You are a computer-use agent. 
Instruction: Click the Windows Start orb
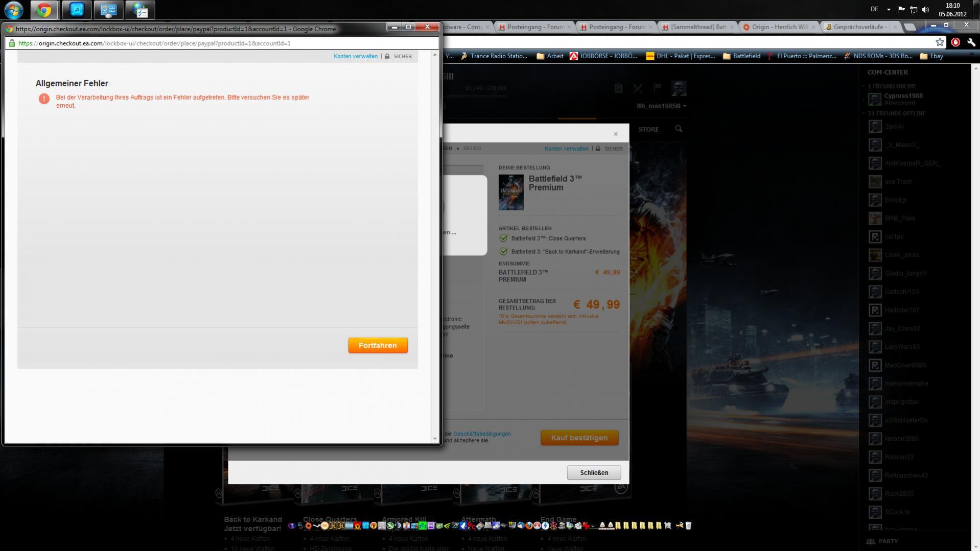coord(13,10)
